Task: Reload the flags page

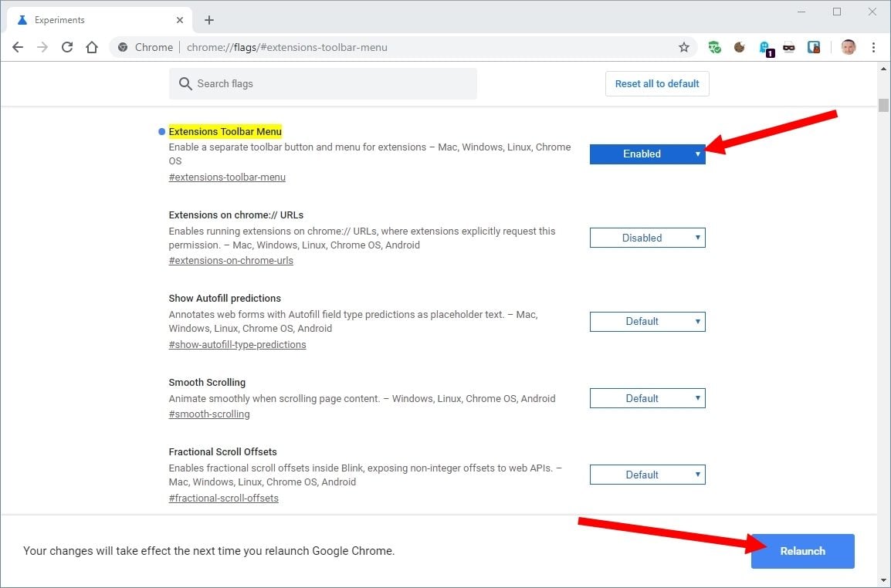Action: (67, 47)
